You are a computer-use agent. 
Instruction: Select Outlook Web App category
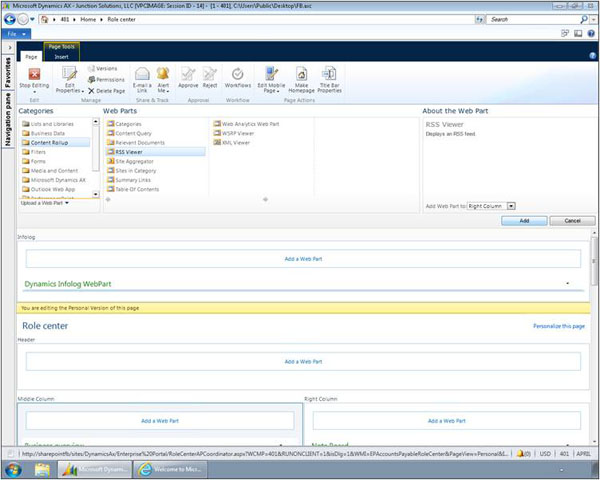tap(49, 189)
